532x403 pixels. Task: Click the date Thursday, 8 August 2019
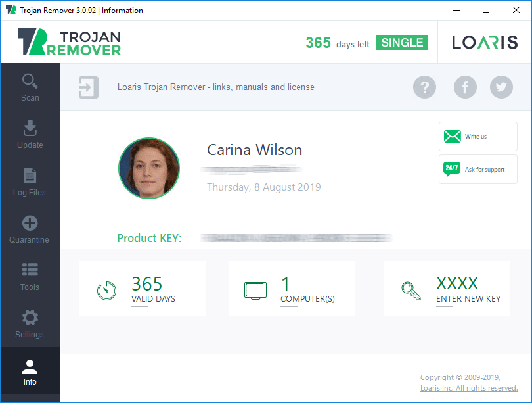(264, 187)
